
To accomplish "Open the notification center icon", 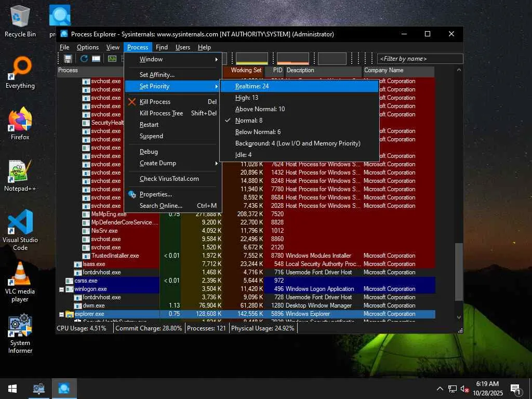I will 515,389.
